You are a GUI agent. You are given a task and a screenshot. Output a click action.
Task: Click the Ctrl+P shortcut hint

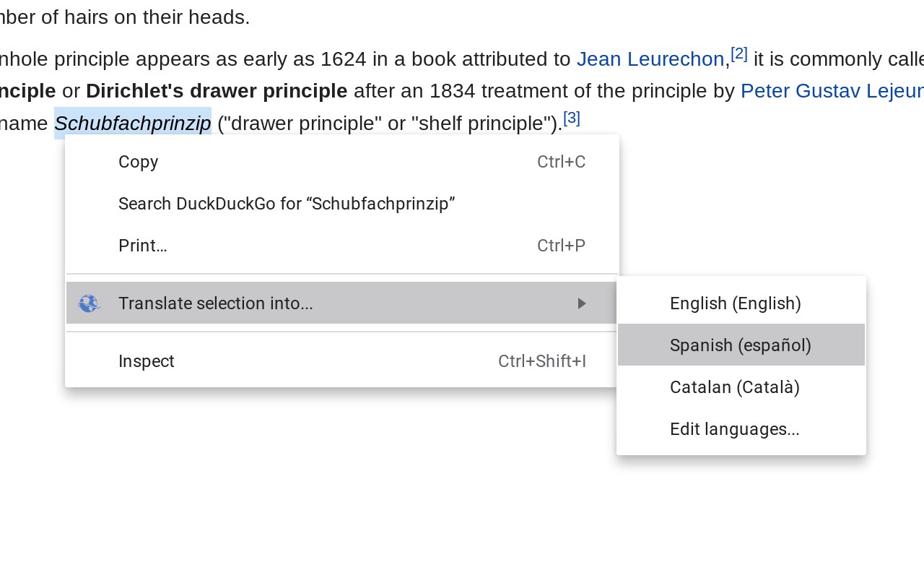[561, 246]
